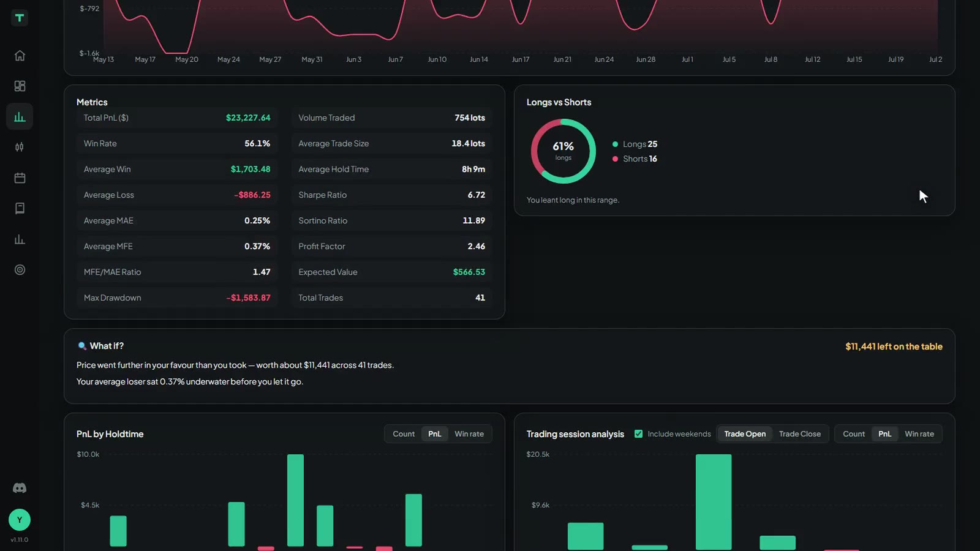Click the MFE/MAE Ratio value 1.47
980x551 pixels.
pos(262,272)
